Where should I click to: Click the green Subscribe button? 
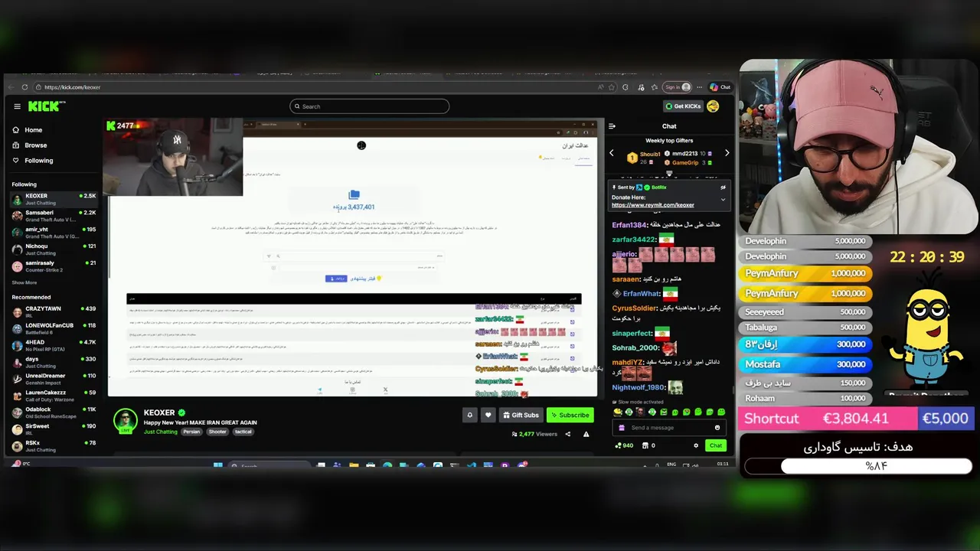tap(570, 415)
